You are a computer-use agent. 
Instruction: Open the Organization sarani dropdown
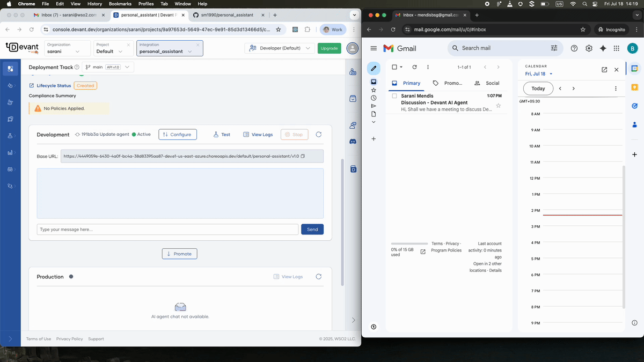[x=67, y=48]
